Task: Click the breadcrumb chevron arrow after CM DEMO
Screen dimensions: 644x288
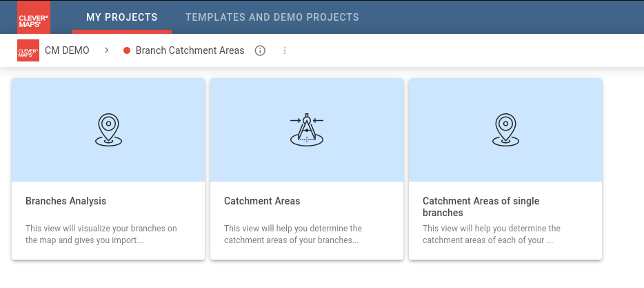Action: [106, 50]
